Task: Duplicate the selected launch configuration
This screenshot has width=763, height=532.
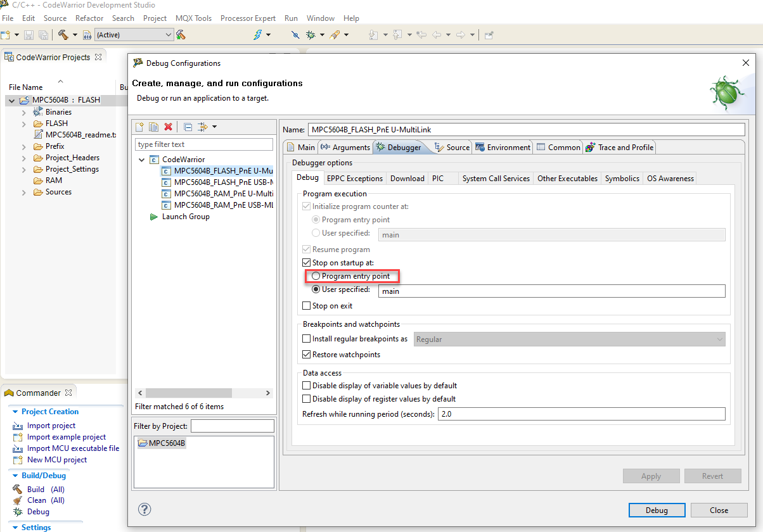Action: coord(154,126)
